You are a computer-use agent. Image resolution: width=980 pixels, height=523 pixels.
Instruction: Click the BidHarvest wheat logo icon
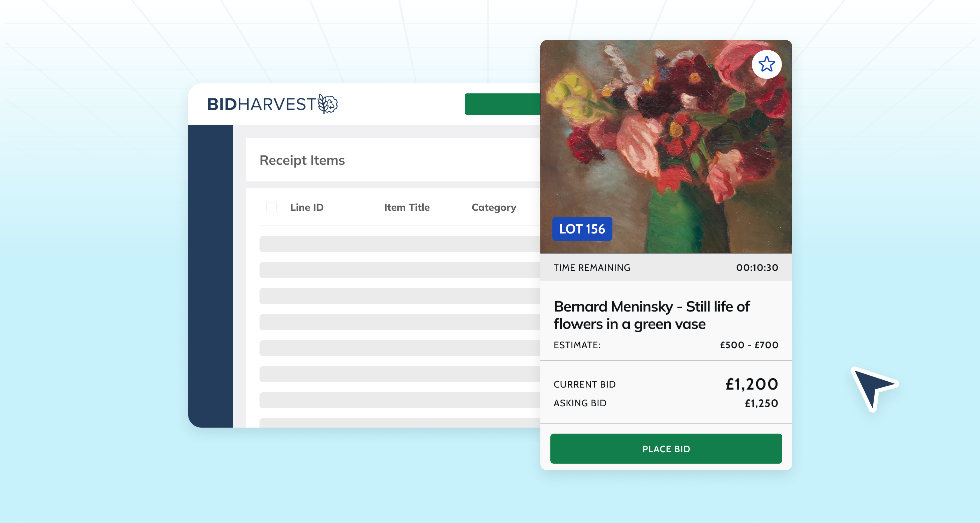pyautogui.click(x=328, y=104)
